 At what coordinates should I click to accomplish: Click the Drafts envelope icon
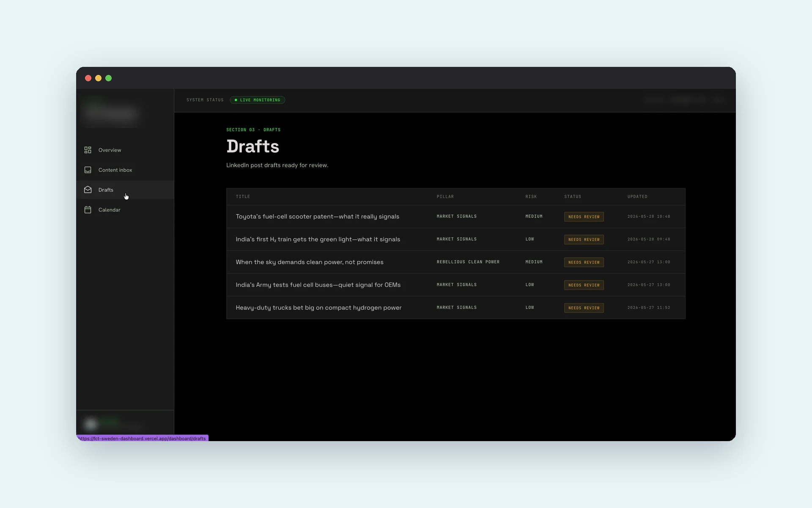[x=88, y=190]
